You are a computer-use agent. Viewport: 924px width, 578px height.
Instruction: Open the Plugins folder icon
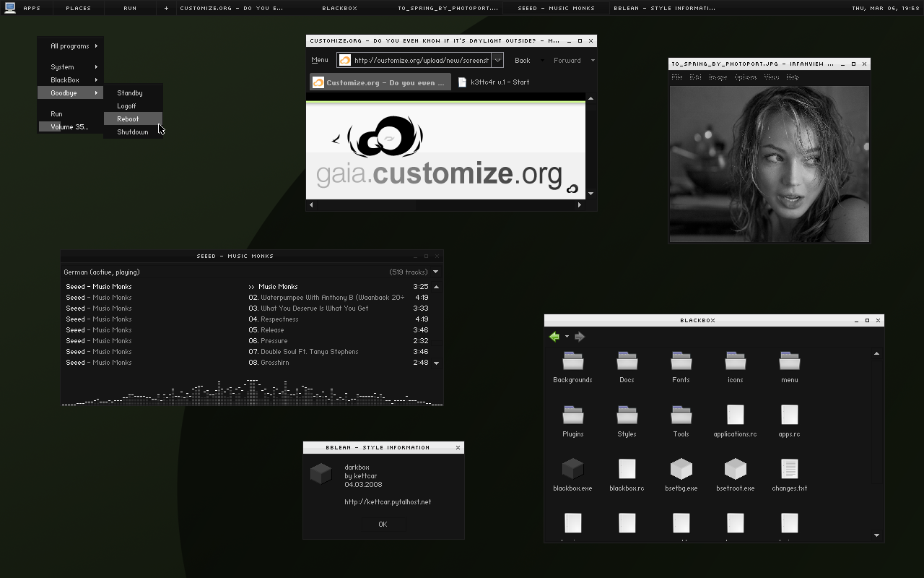[572, 415]
